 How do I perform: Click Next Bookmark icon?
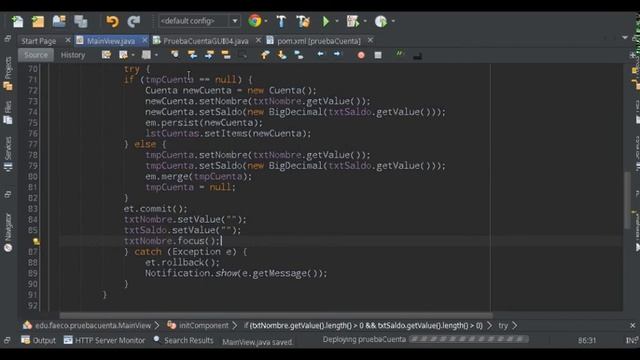[282, 55]
